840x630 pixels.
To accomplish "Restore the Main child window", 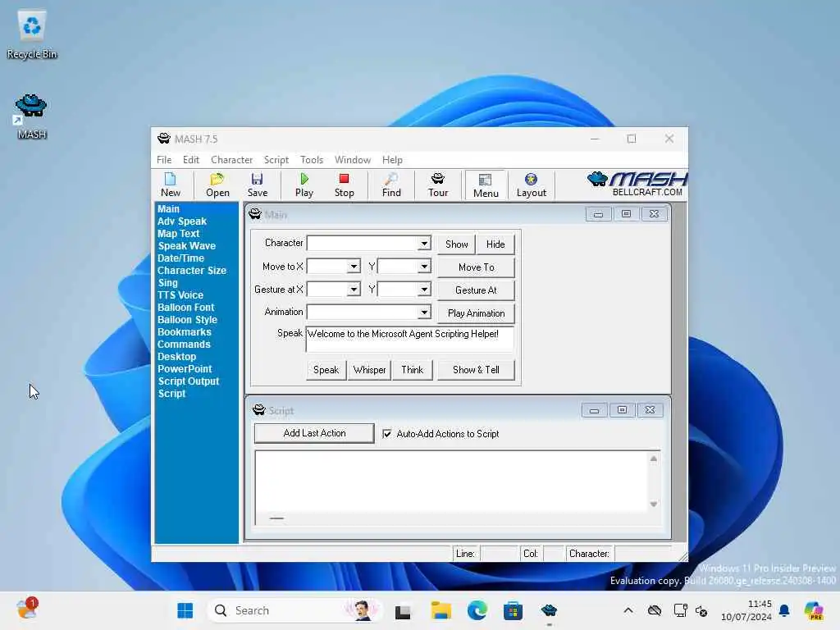I will click(626, 214).
